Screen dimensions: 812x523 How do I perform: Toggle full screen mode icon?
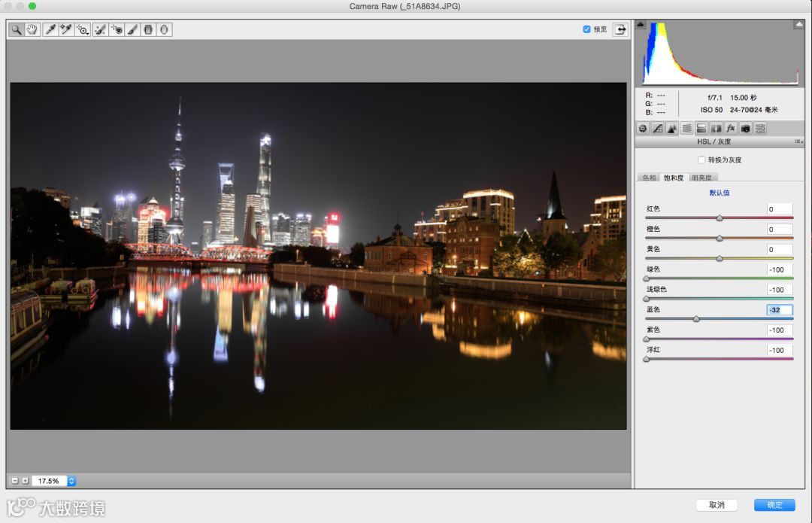pos(620,29)
